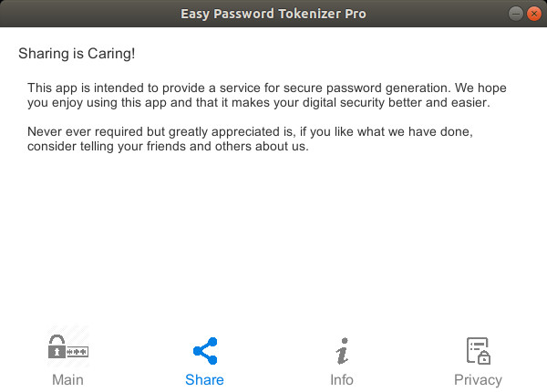Select the blue Share nodes icon
547x392 pixels.
(205, 351)
